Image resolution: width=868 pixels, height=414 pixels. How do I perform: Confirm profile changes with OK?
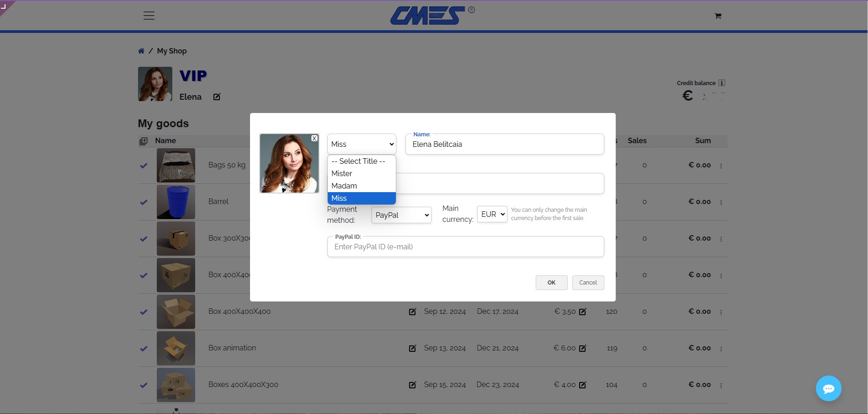[551, 282]
